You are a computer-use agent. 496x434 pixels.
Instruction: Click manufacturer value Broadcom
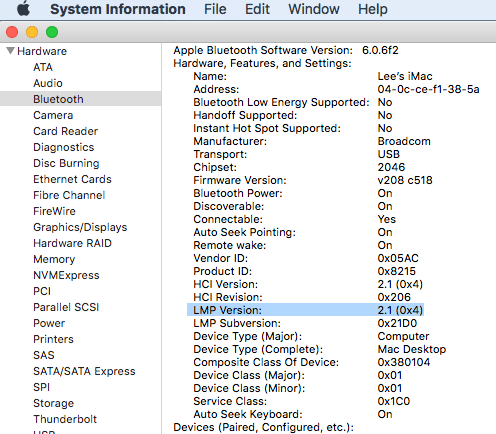[x=404, y=141]
